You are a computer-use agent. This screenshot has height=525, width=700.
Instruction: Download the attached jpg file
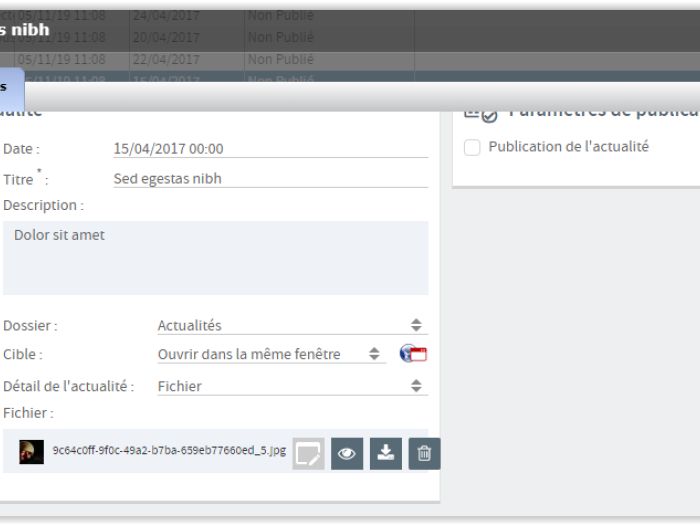coord(385,454)
